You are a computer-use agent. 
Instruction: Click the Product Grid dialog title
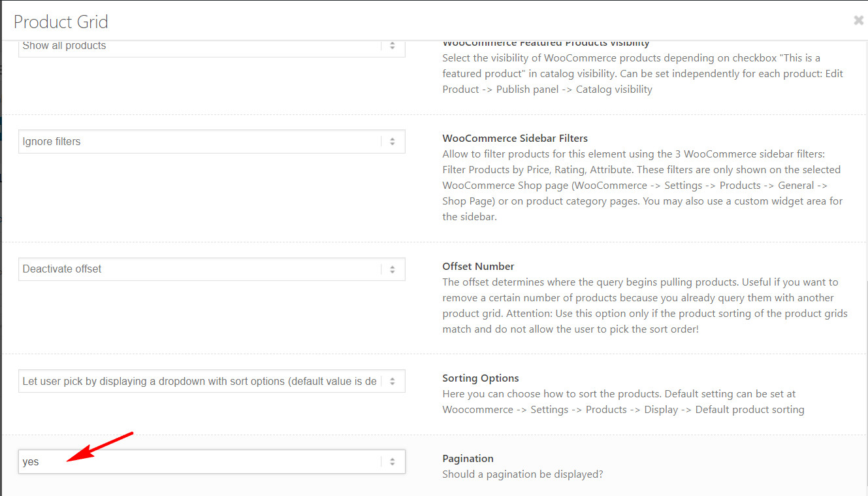pyautogui.click(x=61, y=22)
